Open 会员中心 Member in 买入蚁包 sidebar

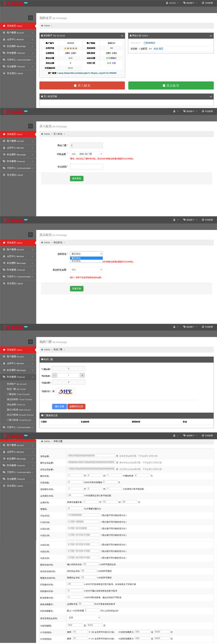pyautogui.click(x=18, y=148)
